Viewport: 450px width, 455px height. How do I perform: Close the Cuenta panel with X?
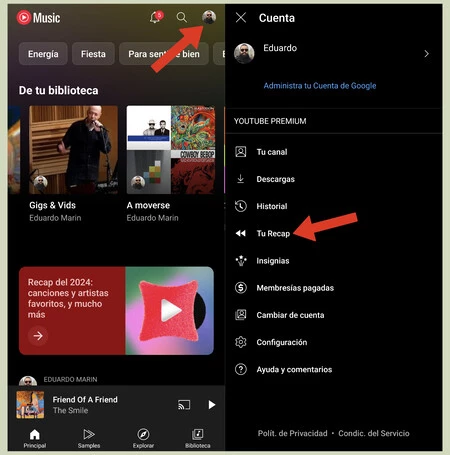(x=241, y=17)
